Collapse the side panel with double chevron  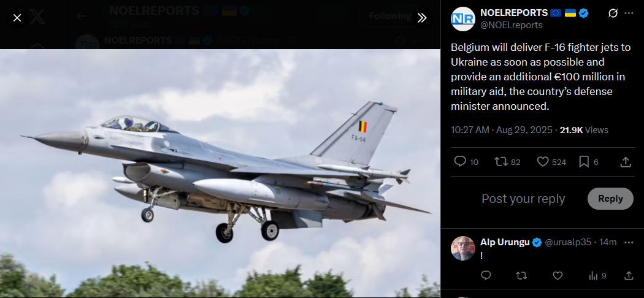pos(422,18)
